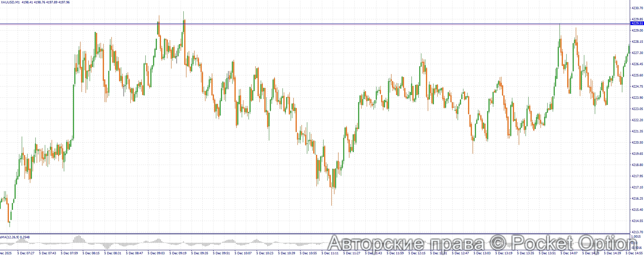Click the 4230.70 price axis label
The image size is (644, 257).
point(637,8)
